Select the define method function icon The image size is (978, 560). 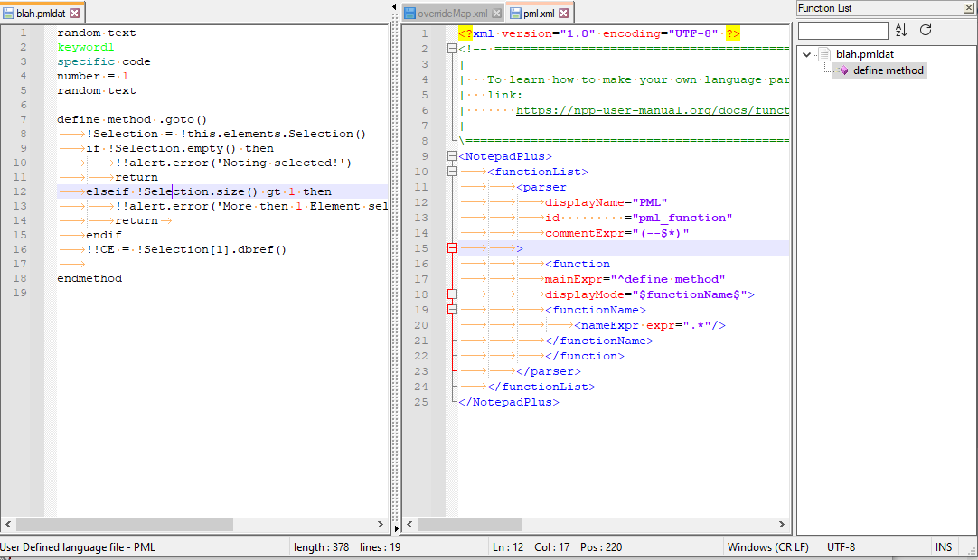click(844, 70)
